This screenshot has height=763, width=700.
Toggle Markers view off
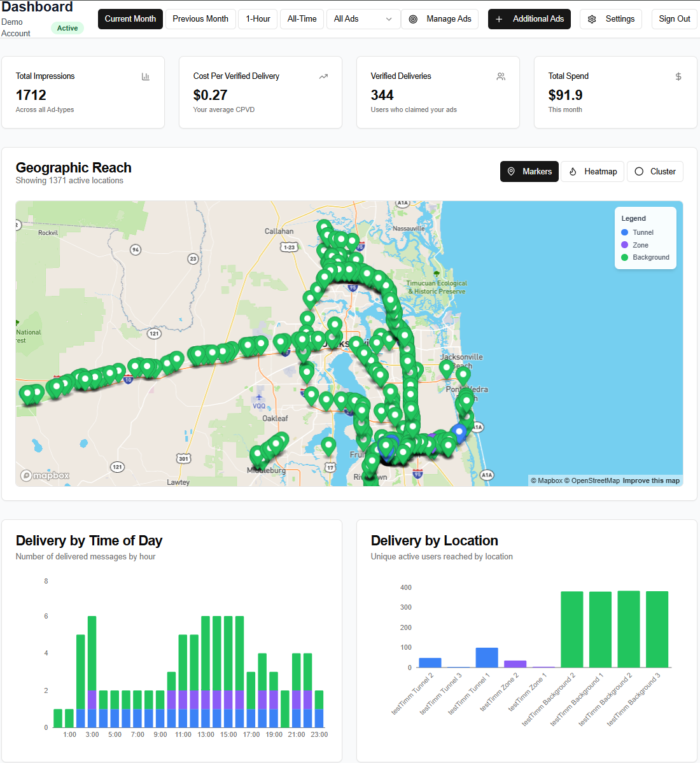(529, 171)
